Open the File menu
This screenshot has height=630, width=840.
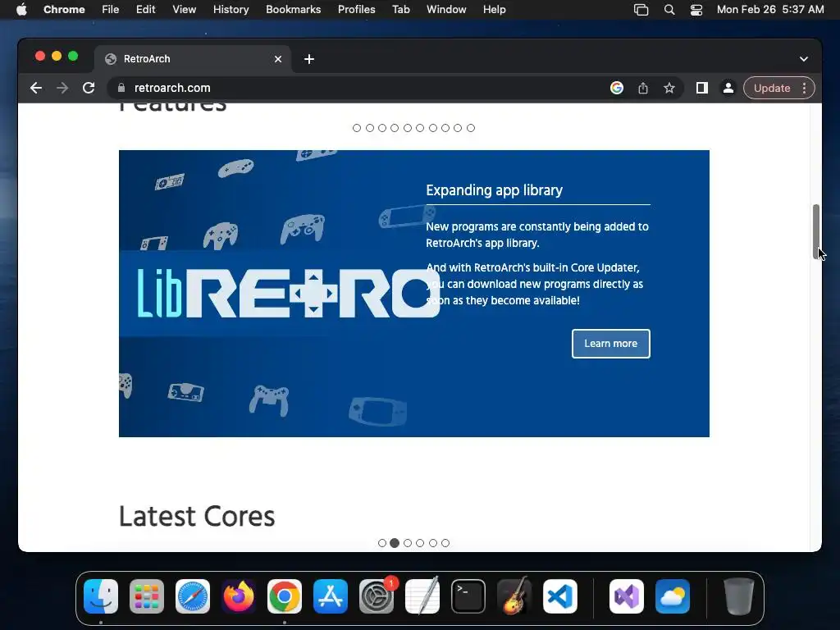tap(111, 10)
